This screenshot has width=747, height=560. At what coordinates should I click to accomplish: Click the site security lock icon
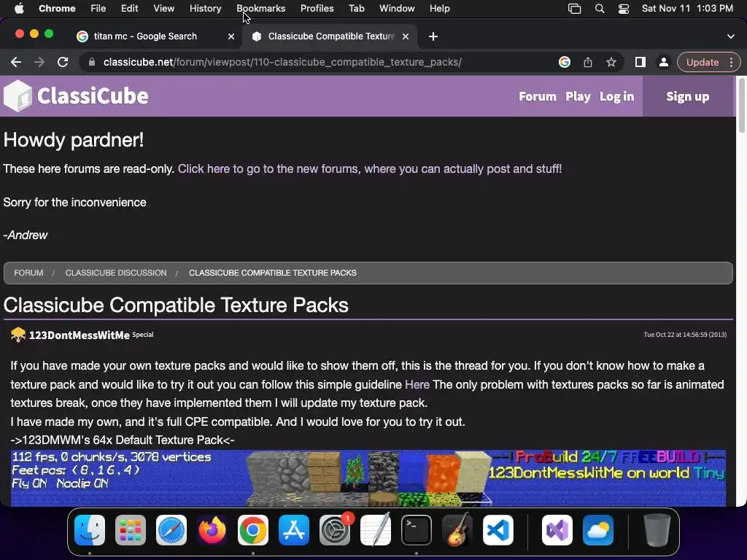[91, 62]
